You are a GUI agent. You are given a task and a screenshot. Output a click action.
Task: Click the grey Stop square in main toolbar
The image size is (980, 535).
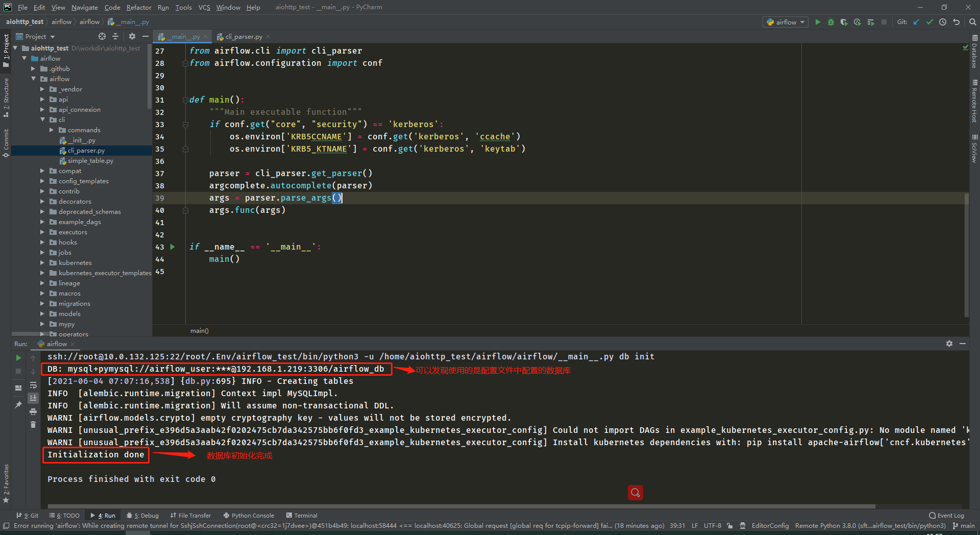[884, 22]
